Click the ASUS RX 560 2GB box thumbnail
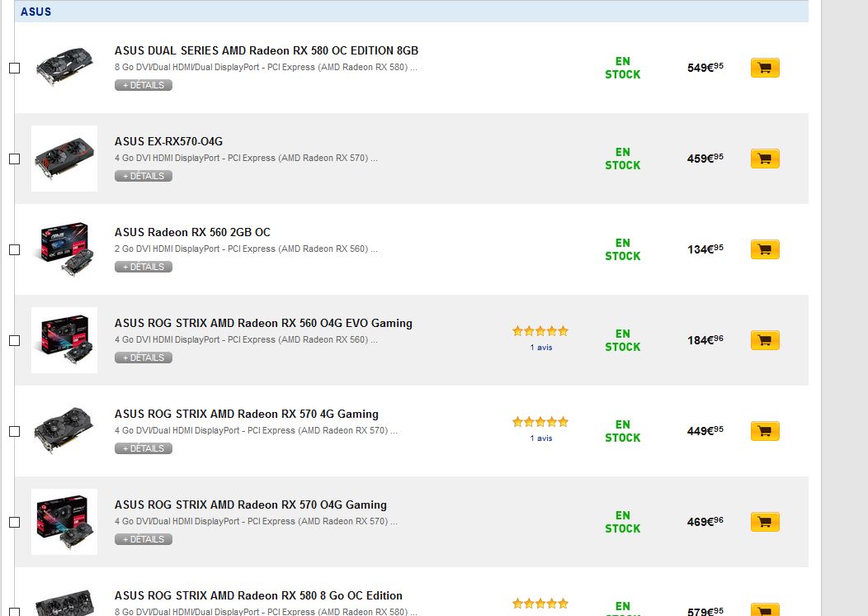The height and width of the screenshot is (616, 868). (64, 249)
